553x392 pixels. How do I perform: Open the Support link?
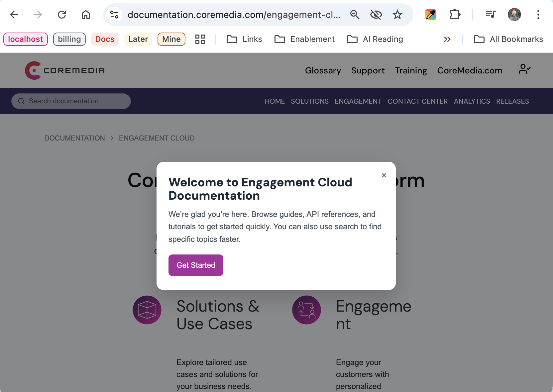tap(368, 70)
